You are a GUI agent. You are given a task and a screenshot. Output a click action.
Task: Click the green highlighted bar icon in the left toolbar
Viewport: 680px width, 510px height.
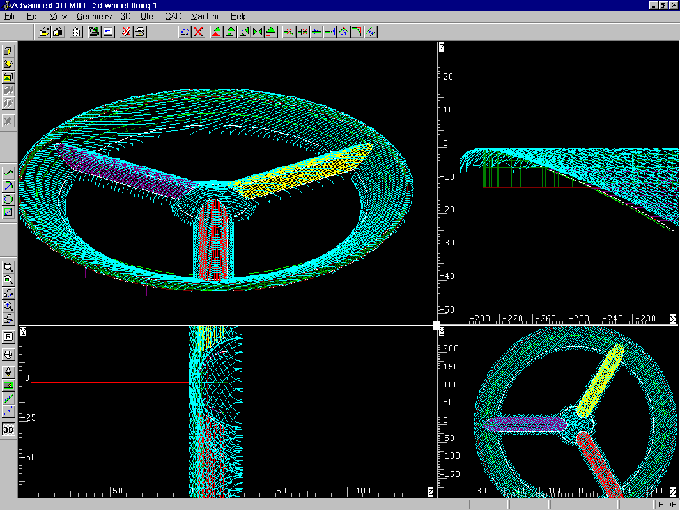8,385
